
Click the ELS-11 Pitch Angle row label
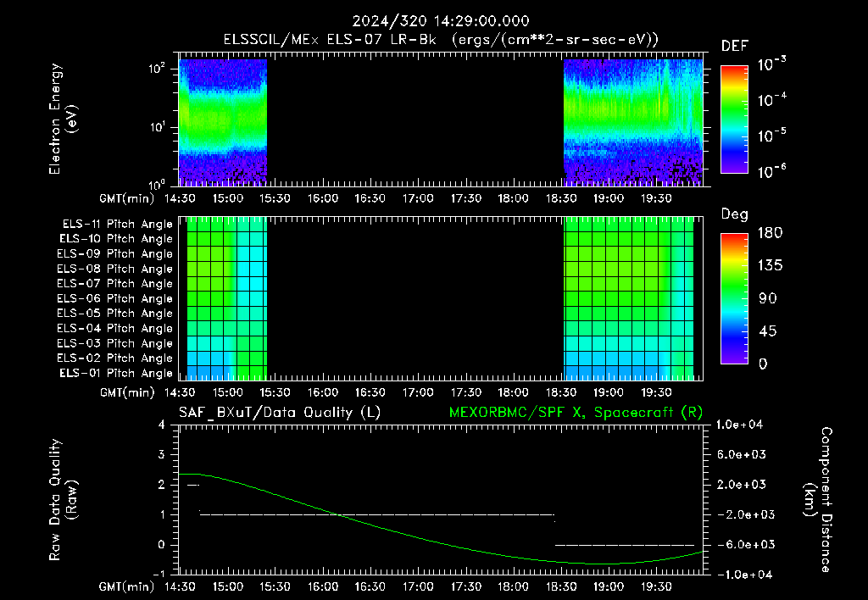coord(117,225)
